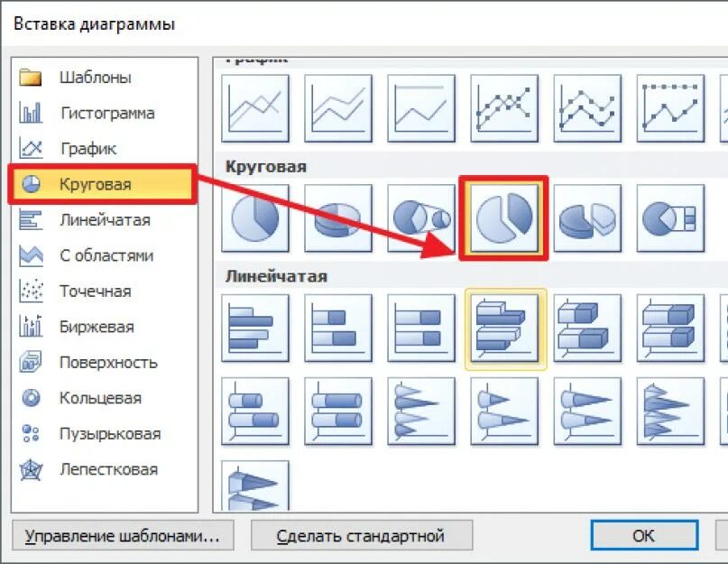
Task: Choose the 100% stacked line chart thumbnail
Action: click(421, 108)
